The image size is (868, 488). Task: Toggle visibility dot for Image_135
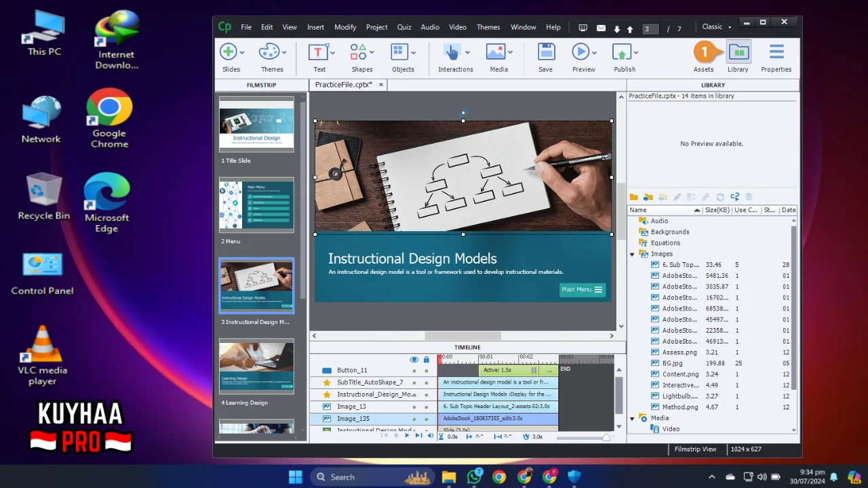pyautogui.click(x=414, y=419)
